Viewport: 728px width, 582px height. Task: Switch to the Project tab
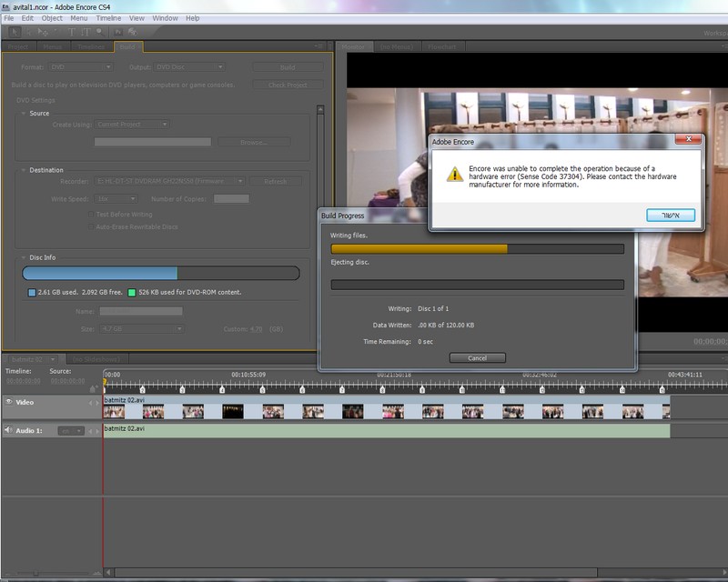pos(18,47)
